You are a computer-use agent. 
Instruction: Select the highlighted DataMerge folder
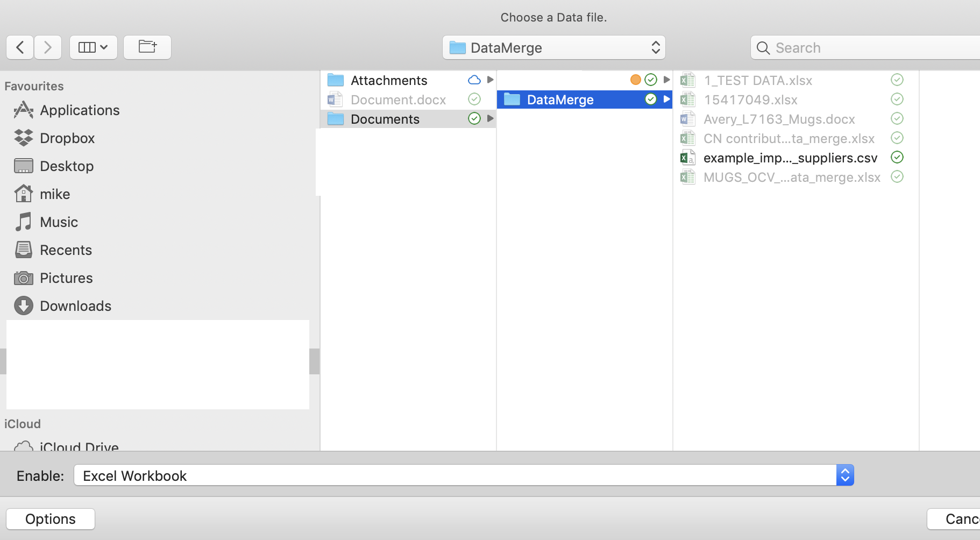(x=585, y=100)
